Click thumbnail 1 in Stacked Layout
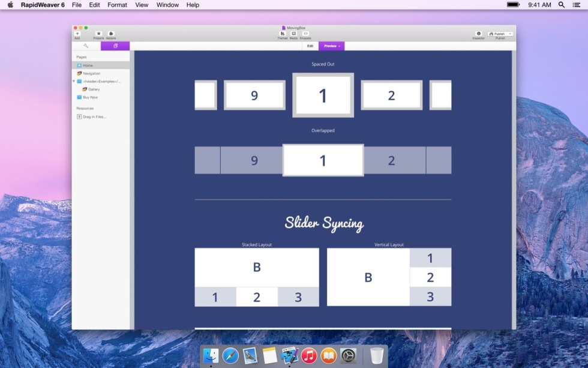588x368 pixels. (215, 297)
